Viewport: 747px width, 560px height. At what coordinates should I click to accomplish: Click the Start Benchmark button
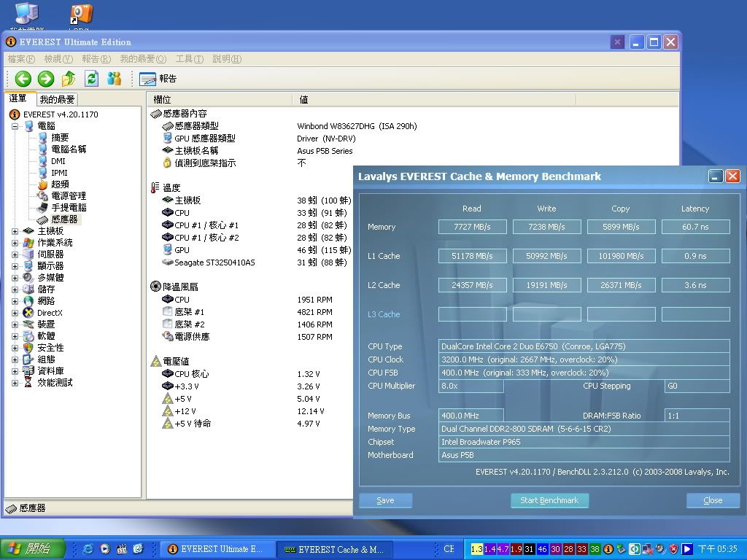tap(549, 500)
